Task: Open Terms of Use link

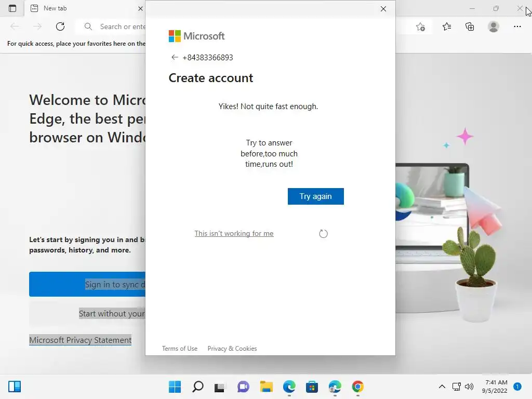Action: [x=179, y=349]
